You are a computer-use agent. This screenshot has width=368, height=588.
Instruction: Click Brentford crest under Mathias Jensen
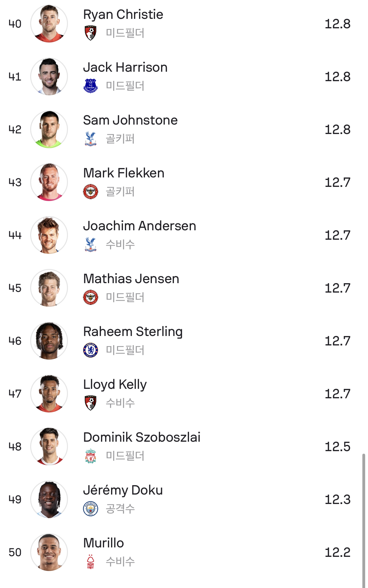(x=91, y=297)
